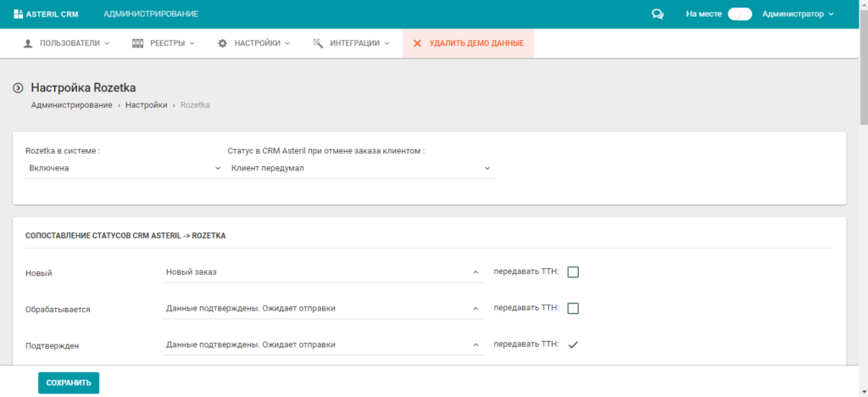Click the settings gear icon

point(222,42)
